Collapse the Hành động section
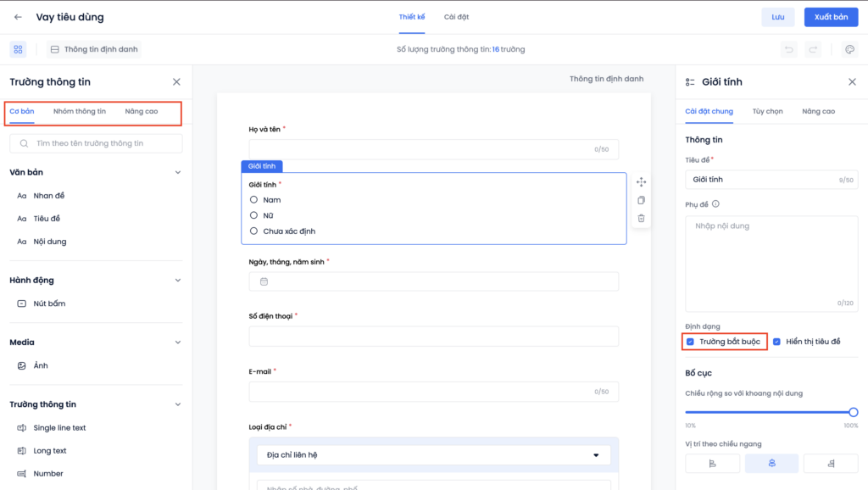The width and height of the screenshot is (868, 490). [177, 280]
